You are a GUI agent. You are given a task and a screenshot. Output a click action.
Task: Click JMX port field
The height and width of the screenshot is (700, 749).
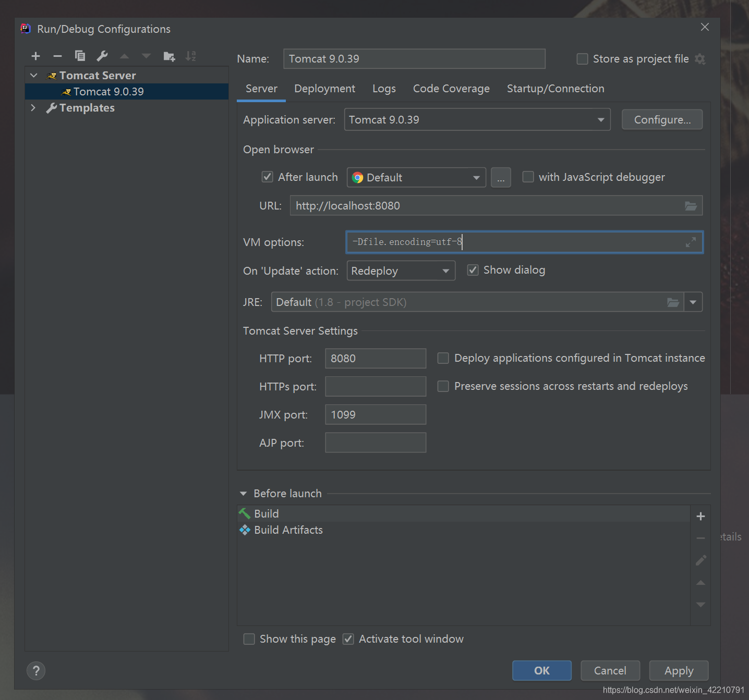376,415
